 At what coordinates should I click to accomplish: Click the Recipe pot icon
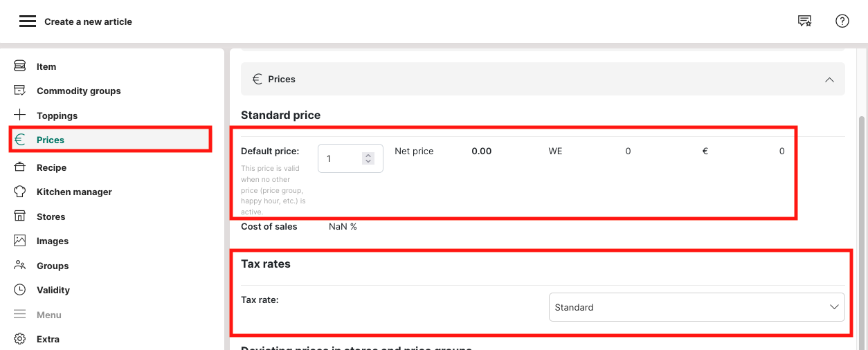(x=20, y=167)
